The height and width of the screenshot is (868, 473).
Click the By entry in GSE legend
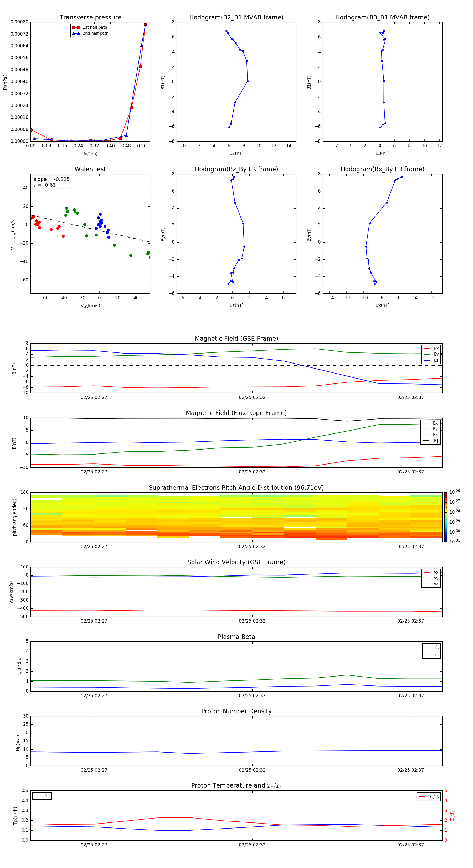coord(431,355)
